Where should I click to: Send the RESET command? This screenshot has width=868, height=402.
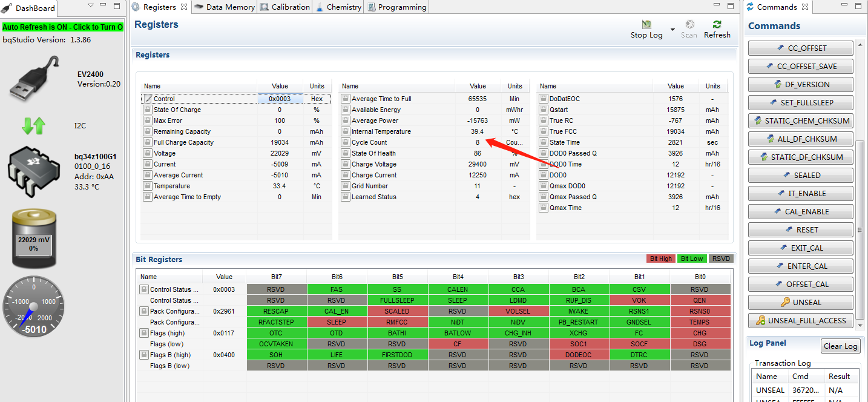click(x=801, y=229)
